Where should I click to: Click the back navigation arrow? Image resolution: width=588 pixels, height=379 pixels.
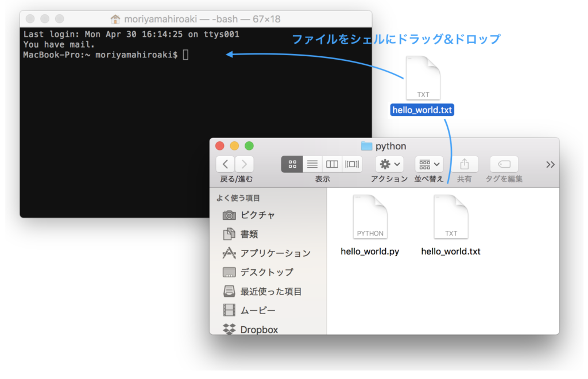(225, 164)
